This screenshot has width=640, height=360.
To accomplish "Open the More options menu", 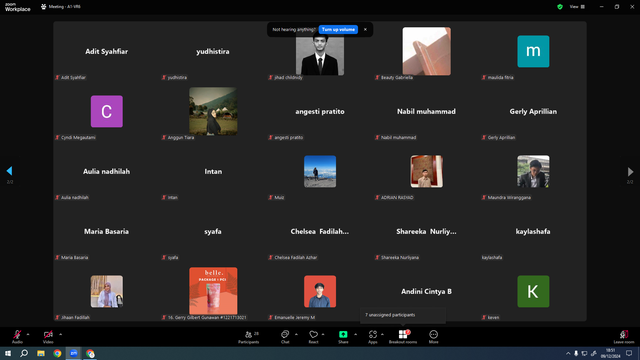I will (433, 337).
